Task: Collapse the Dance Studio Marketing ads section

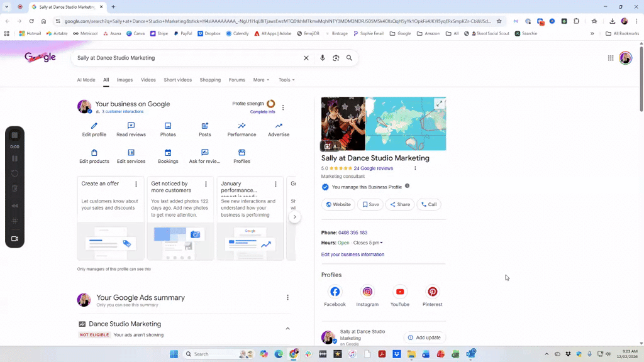Action: 287,327
